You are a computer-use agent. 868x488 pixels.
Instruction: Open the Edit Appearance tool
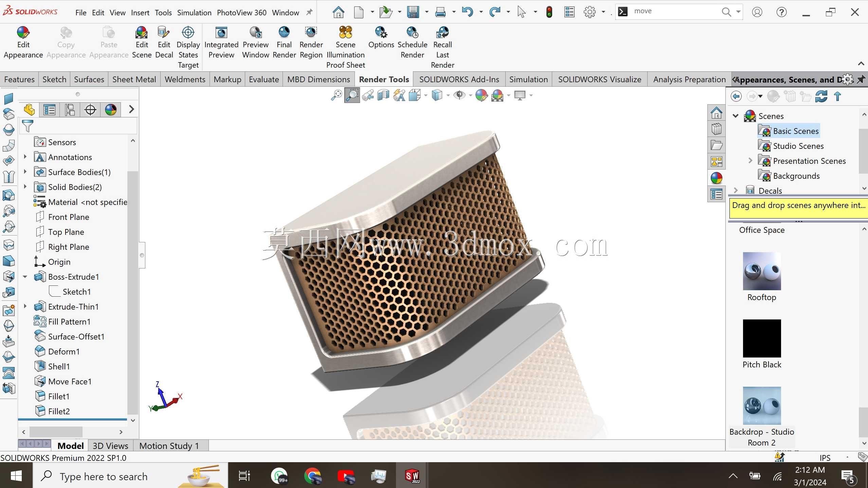pos(23,42)
